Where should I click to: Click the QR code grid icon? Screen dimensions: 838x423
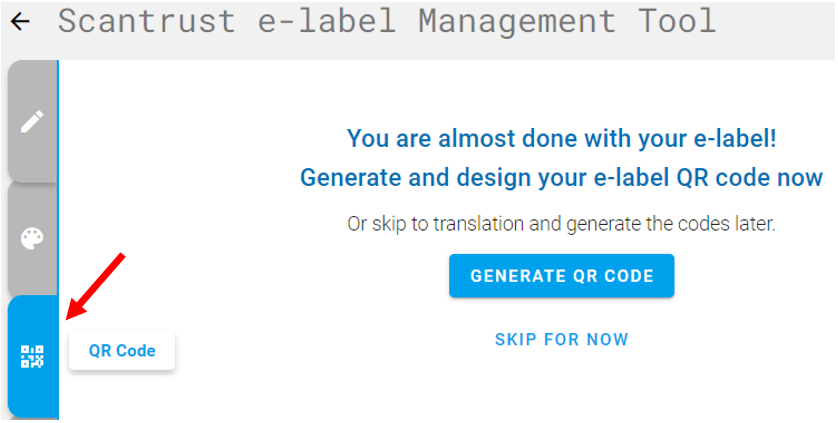point(32,356)
